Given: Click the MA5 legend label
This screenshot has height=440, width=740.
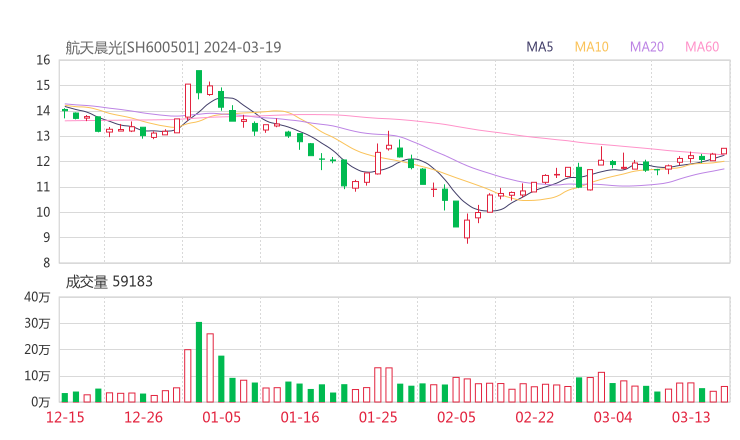Looking at the screenshot, I should (539, 47).
